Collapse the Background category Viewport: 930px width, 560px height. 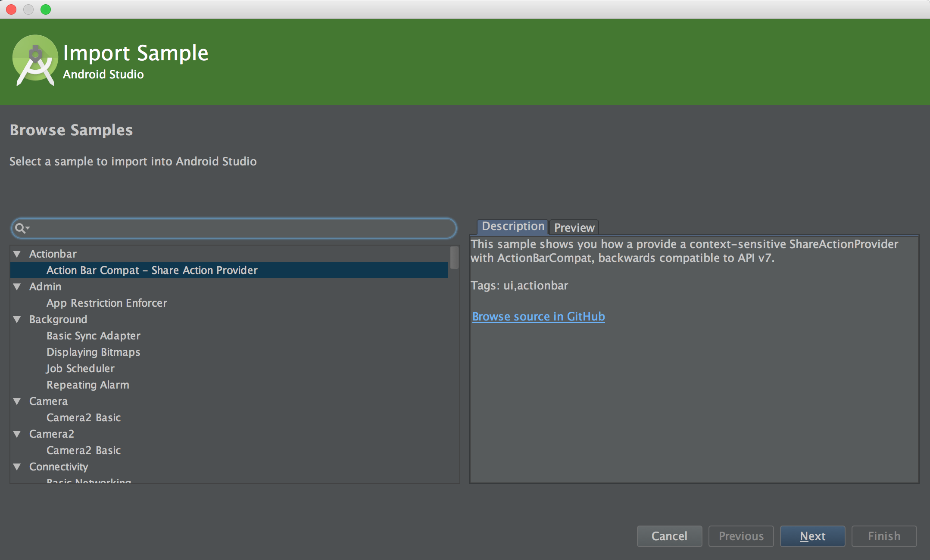coord(17,320)
